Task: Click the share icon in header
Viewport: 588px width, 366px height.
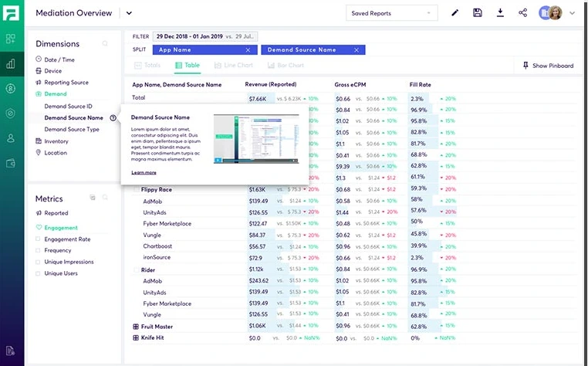Action: tap(522, 13)
